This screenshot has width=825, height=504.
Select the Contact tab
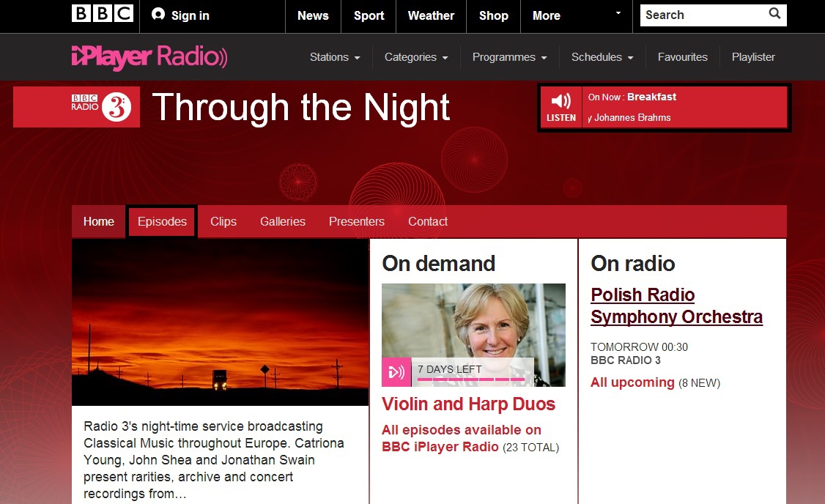[x=428, y=221]
